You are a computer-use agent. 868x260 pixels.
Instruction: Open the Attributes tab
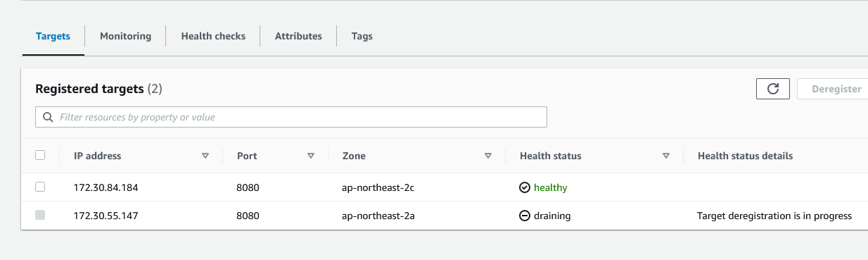coord(298,36)
